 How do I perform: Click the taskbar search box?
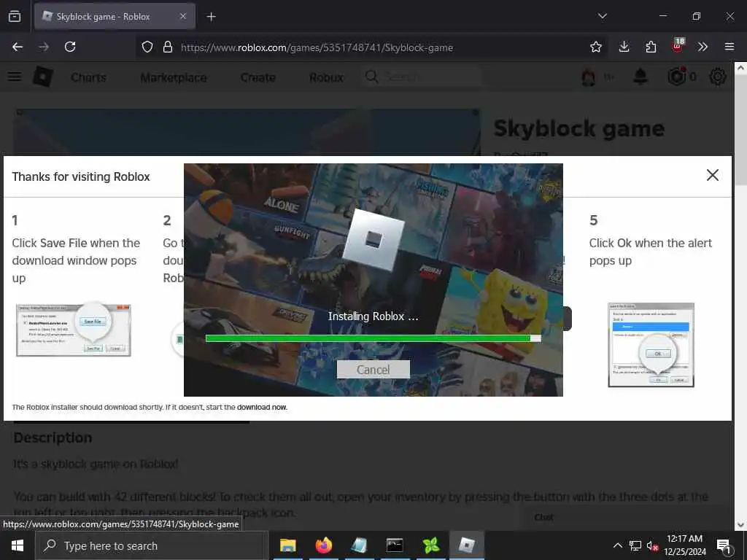[152, 545]
